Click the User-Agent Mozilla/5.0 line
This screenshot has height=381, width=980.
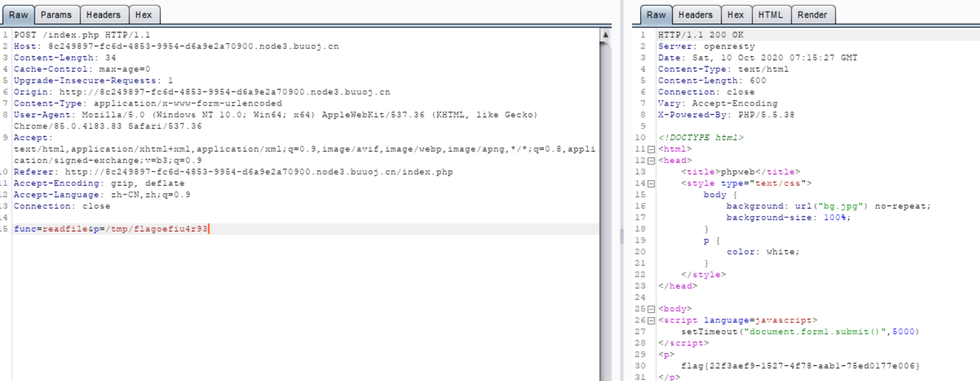tap(275, 115)
